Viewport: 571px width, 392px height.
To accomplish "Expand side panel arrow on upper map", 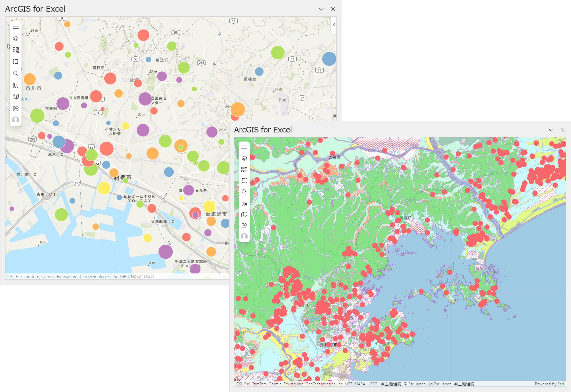I will [334, 25].
